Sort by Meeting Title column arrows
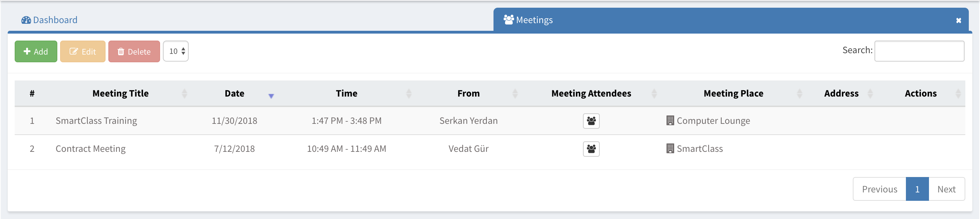Viewport: 980px width, 219px height. [185, 94]
